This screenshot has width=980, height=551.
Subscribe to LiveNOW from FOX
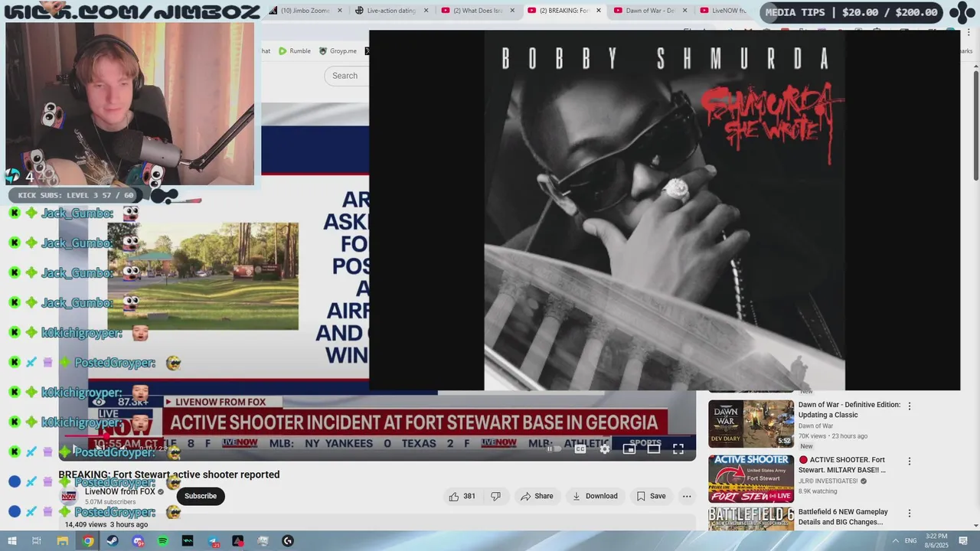pos(201,496)
